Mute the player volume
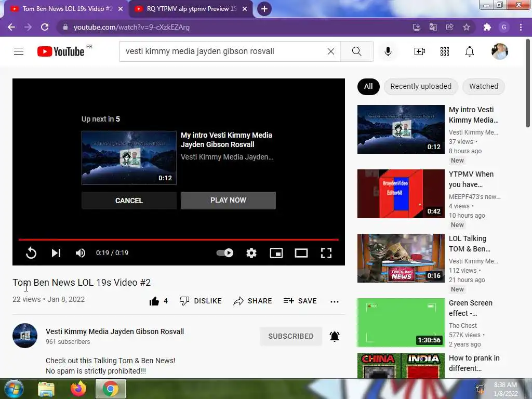Image resolution: width=532 pixels, height=399 pixels. (81, 253)
